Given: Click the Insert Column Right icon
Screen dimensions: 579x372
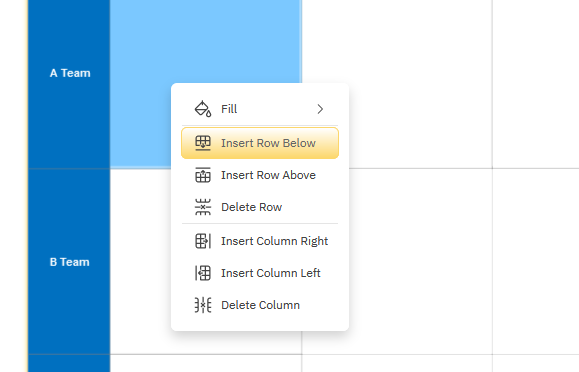Looking at the screenshot, I should [203, 241].
